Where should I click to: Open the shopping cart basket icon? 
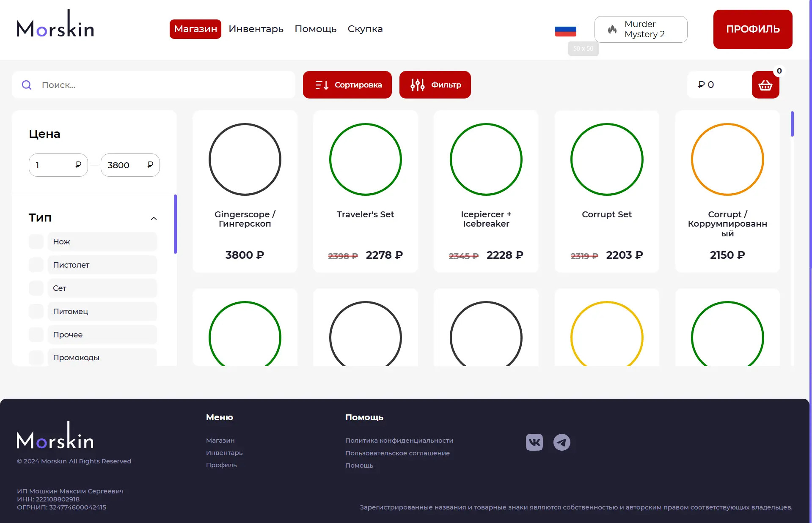click(765, 85)
